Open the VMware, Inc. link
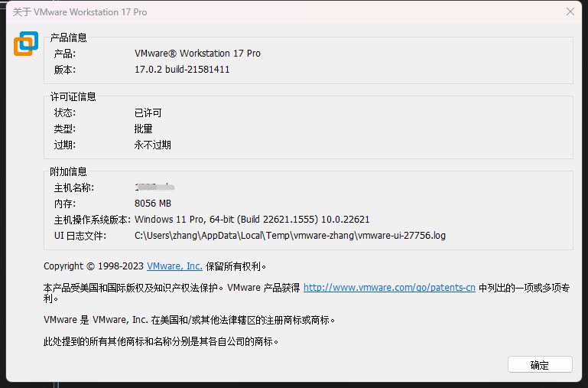Image resolution: width=588 pixels, height=388 pixels. coord(174,266)
